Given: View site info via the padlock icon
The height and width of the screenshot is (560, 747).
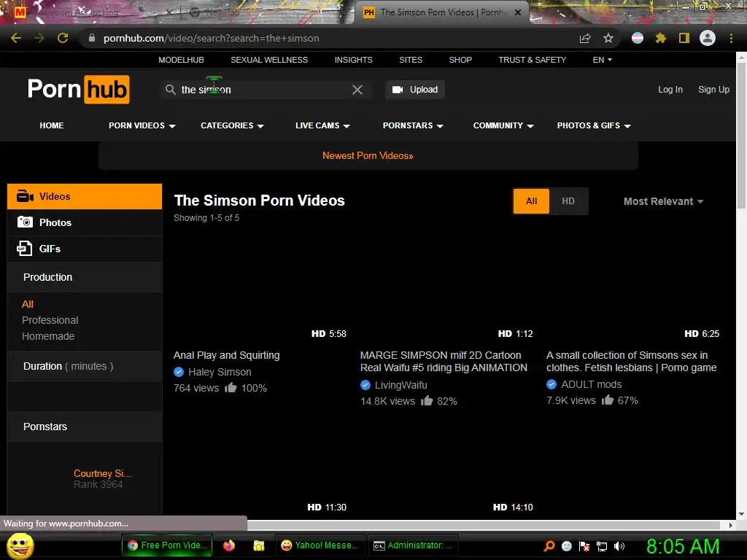Looking at the screenshot, I should pyautogui.click(x=92, y=38).
